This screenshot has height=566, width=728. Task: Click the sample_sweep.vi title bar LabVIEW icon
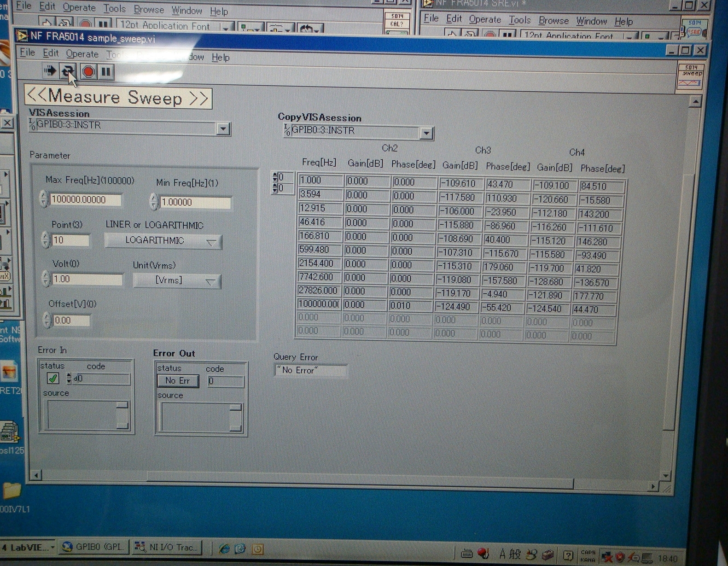22,35
